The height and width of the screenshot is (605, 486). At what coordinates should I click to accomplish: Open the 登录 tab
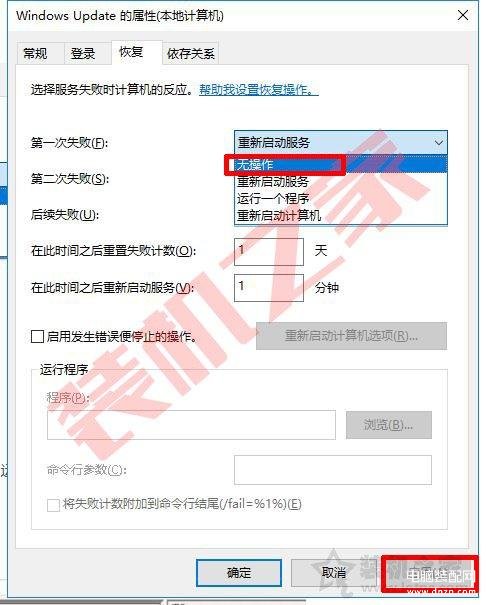(x=83, y=53)
